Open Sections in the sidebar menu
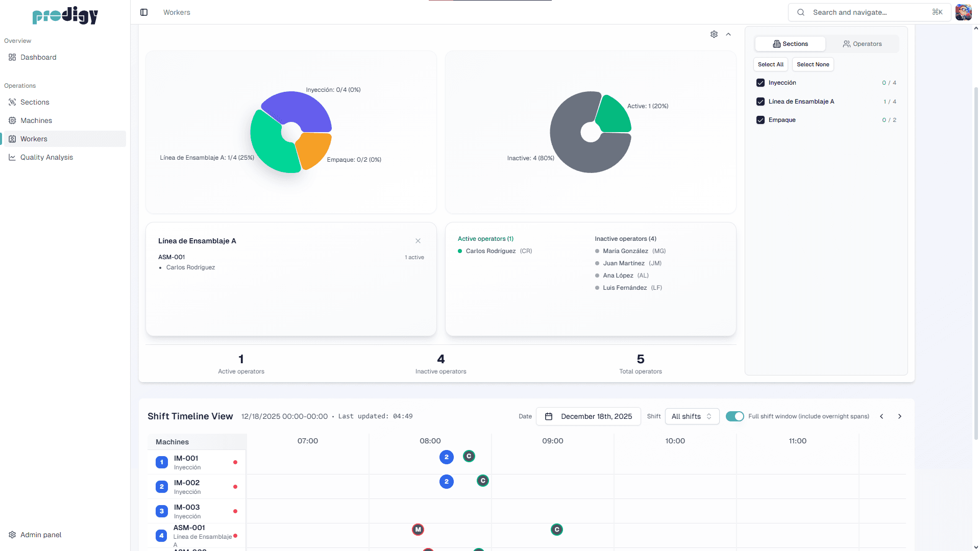980x551 pixels. click(x=35, y=102)
